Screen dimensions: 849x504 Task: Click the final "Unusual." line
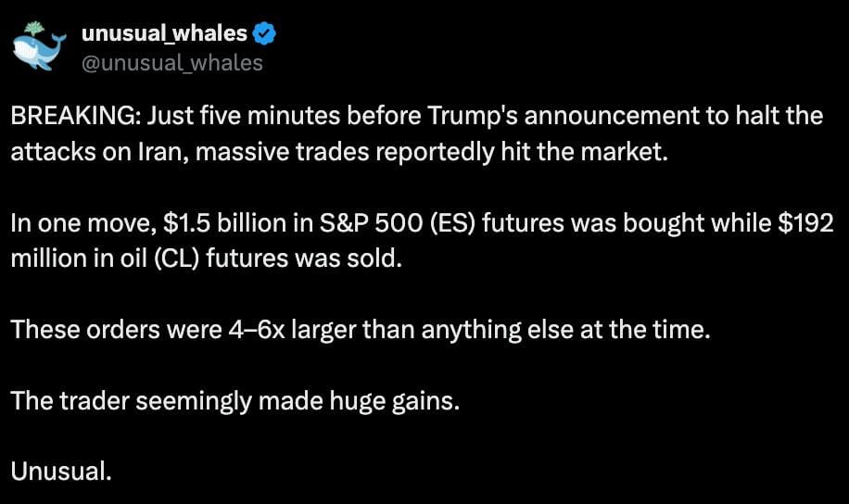[x=61, y=472]
